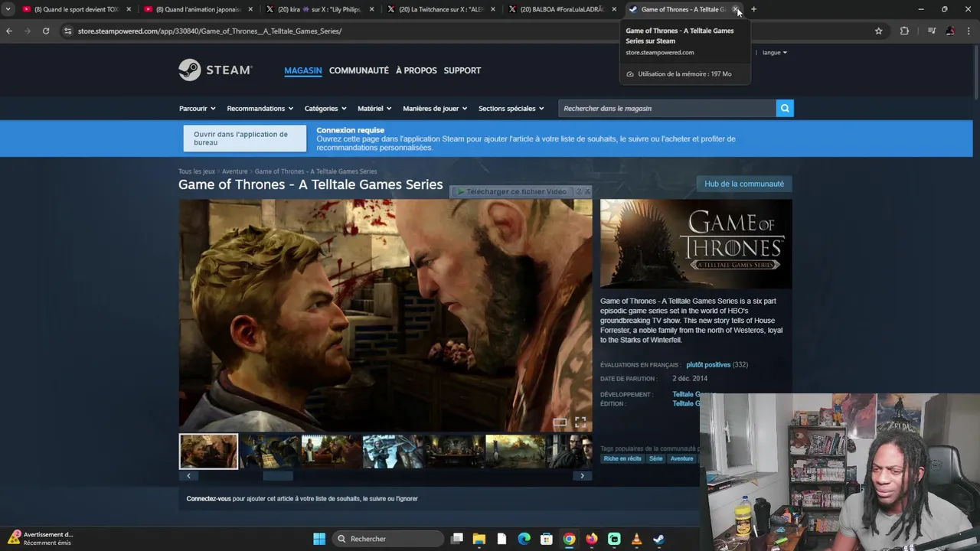Expand the Sections spéciales dropdown
Viewport: 980px width, 551px height.
point(511,109)
